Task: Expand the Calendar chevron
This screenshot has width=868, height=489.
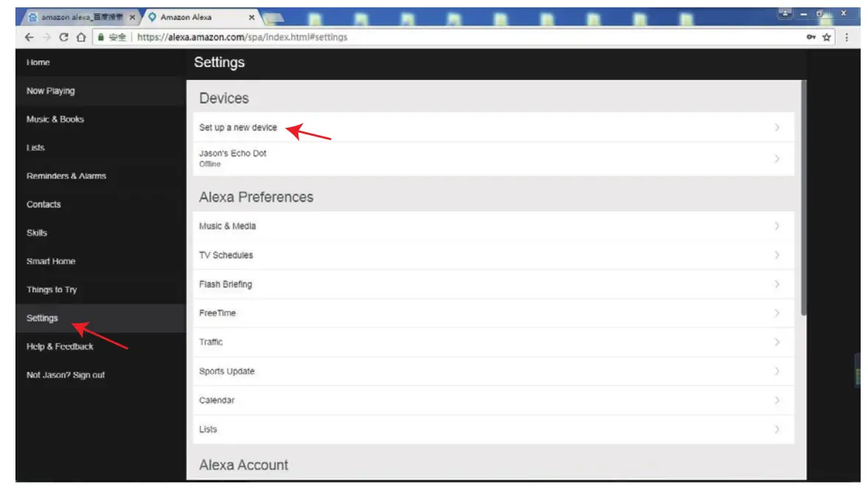Action: [x=777, y=400]
